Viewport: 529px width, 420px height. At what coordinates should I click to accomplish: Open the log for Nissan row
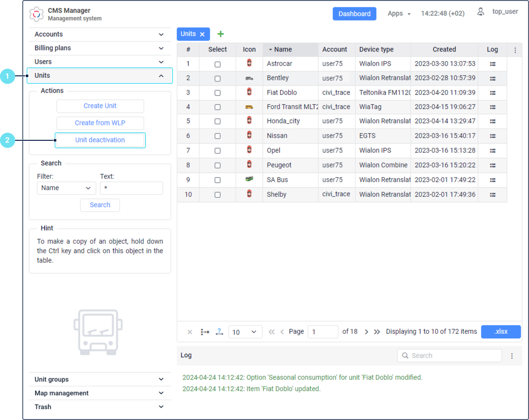click(x=493, y=136)
